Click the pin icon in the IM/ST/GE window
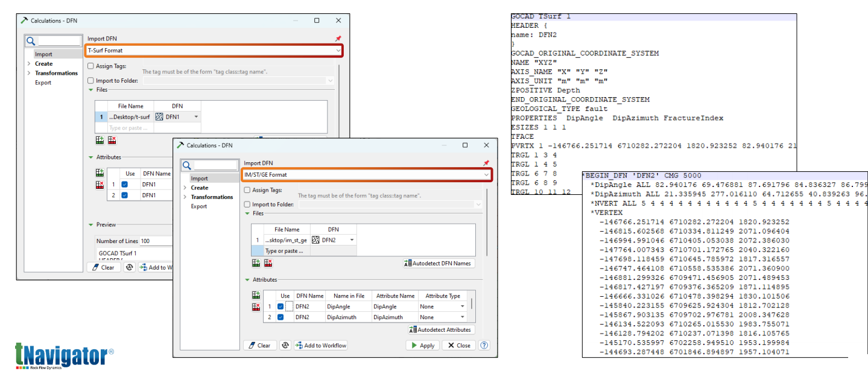Image resolution: width=868 pixels, height=374 pixels. pos(486,163)
